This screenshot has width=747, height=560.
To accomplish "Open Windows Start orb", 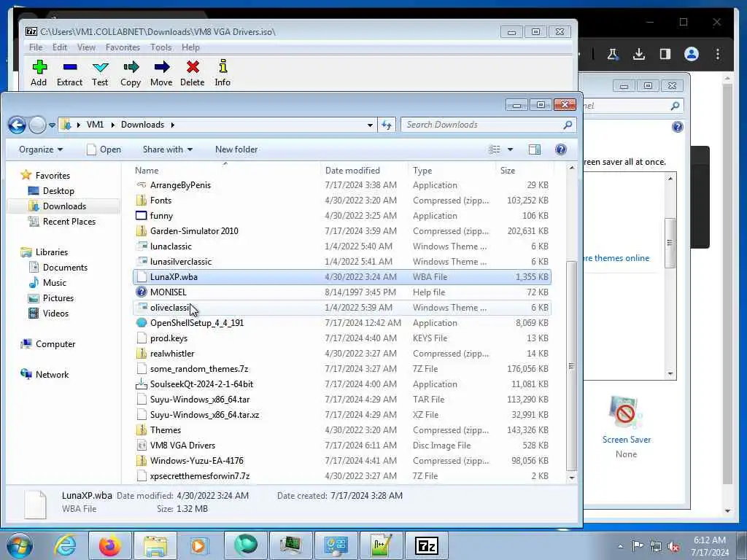I will (20, 545).
